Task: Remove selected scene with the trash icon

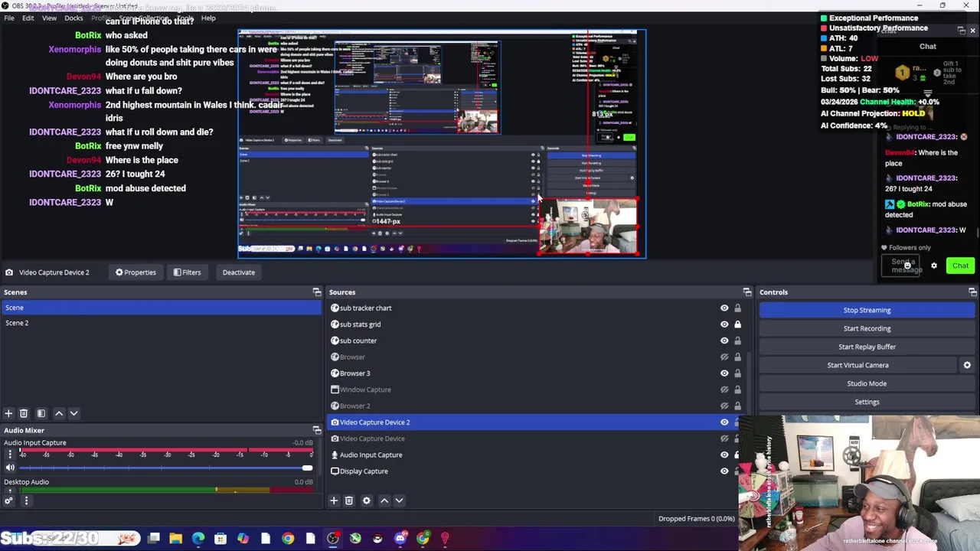Action: point(24,413)
